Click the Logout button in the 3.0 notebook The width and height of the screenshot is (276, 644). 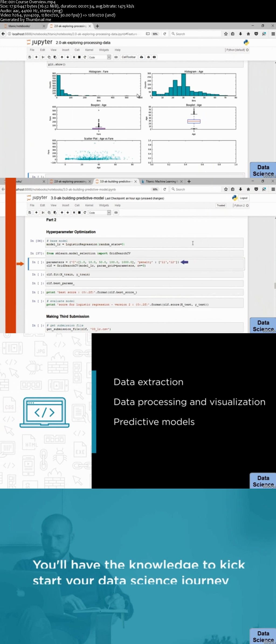click(x=244, y=198)
